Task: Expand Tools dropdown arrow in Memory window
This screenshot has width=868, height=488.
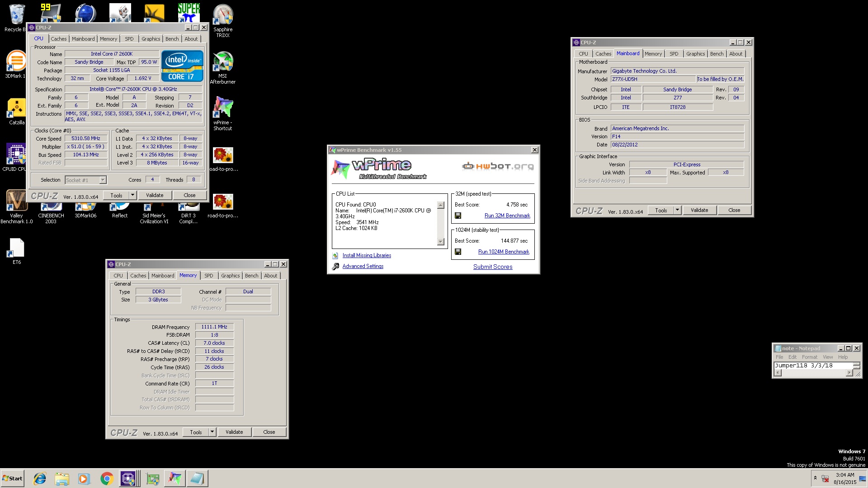Action: coord(212,432)
